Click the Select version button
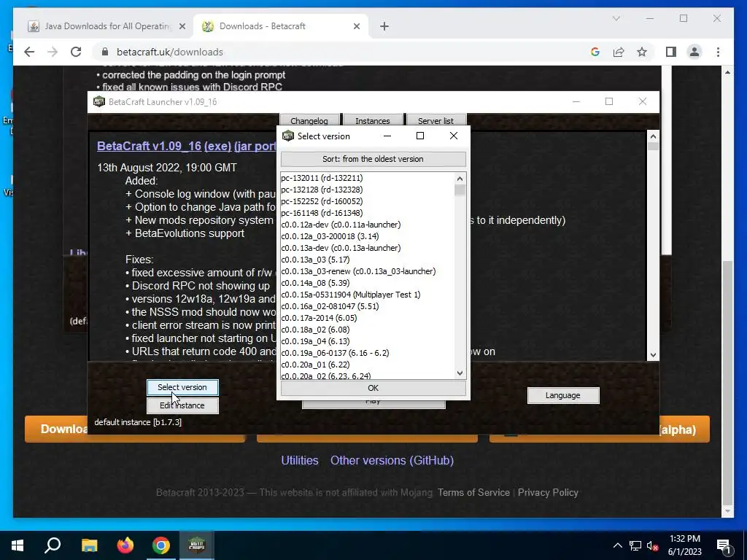747x560 pixels. click(182, 387)
